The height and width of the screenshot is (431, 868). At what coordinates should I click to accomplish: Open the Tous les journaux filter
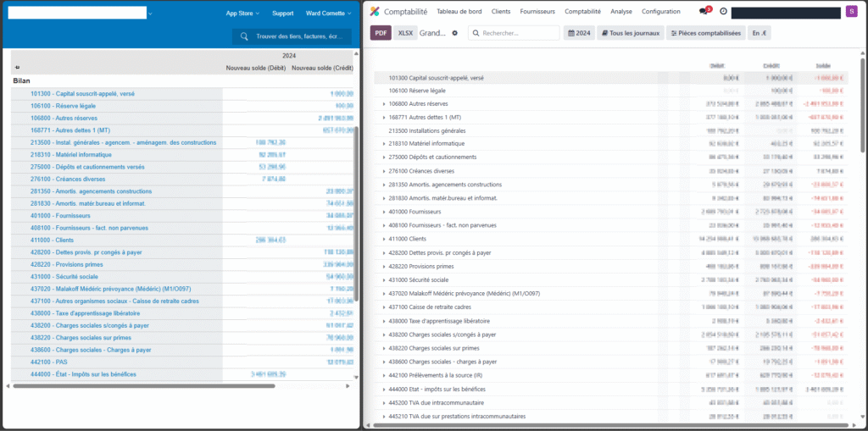[x=630, y=33]
